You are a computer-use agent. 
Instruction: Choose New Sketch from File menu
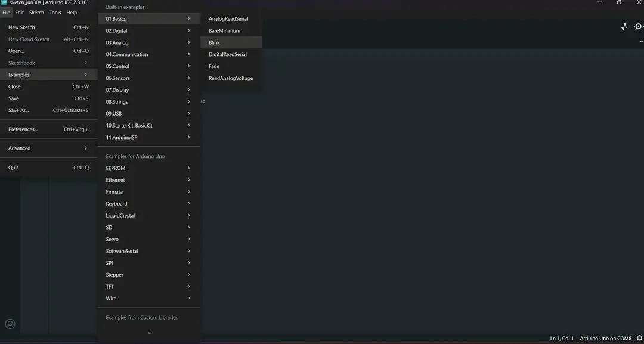(48, 27)
